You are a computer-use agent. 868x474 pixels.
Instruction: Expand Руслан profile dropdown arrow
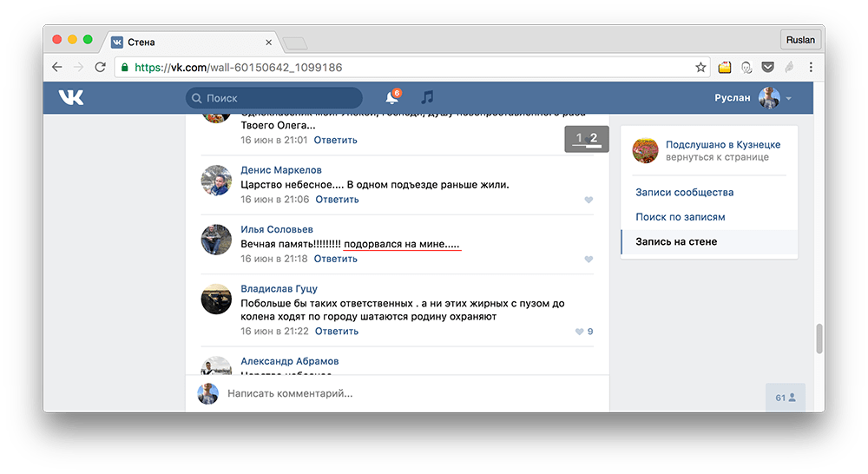(789, 99)
